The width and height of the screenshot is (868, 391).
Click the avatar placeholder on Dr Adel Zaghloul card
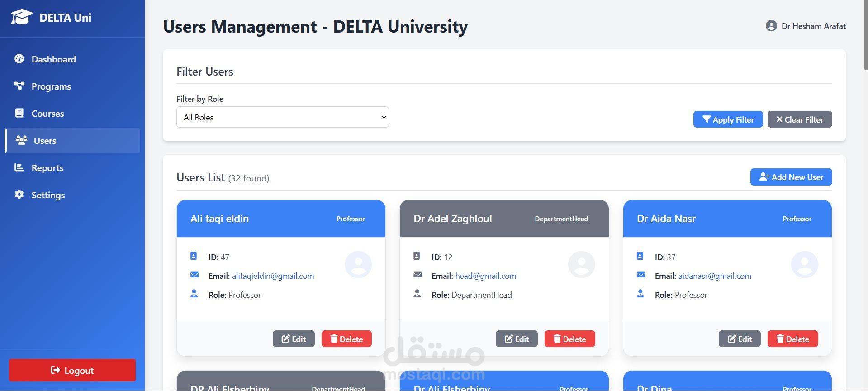581,264
